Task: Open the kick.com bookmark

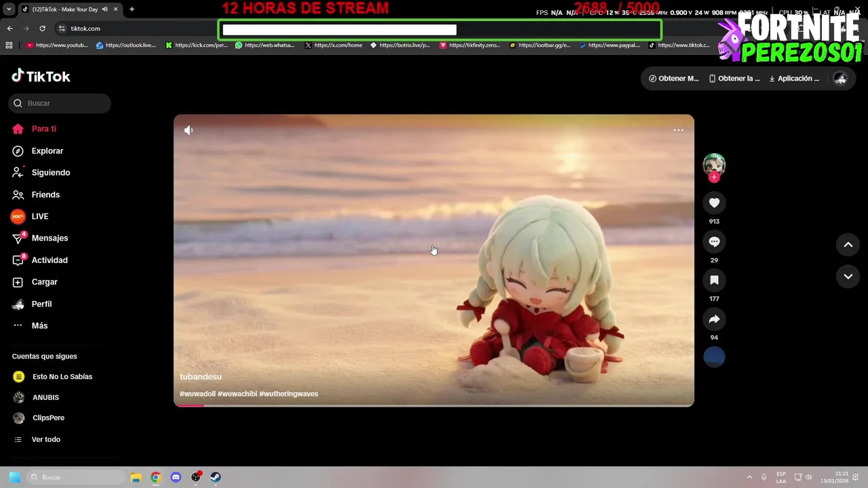Action: (197, 45)
